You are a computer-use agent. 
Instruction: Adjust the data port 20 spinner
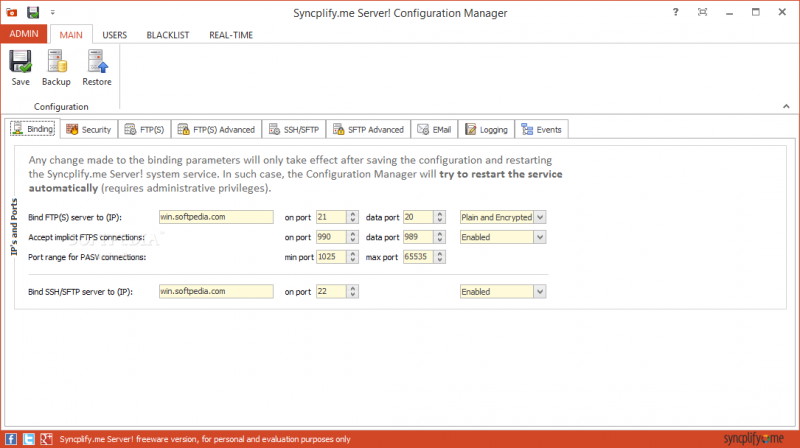[440, 217]
